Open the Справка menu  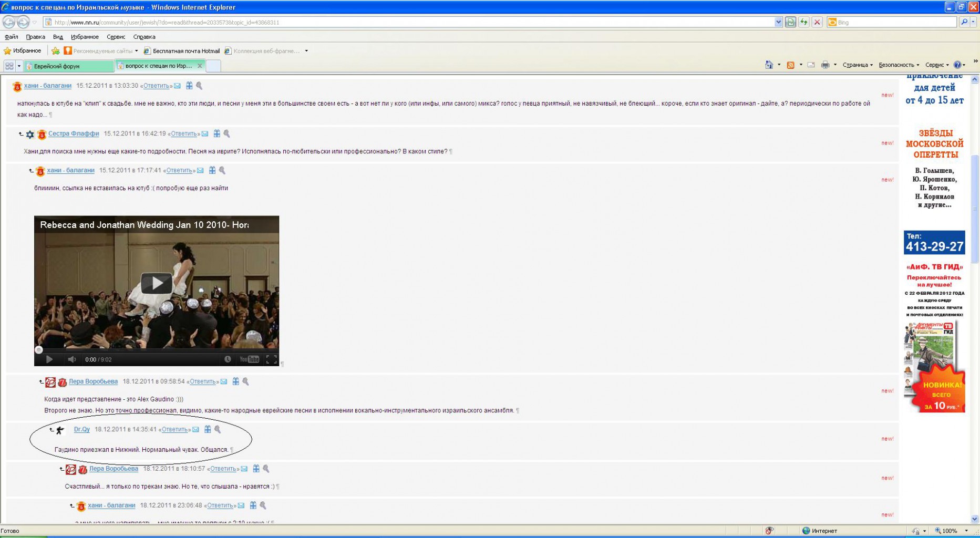tap(144, 37)
